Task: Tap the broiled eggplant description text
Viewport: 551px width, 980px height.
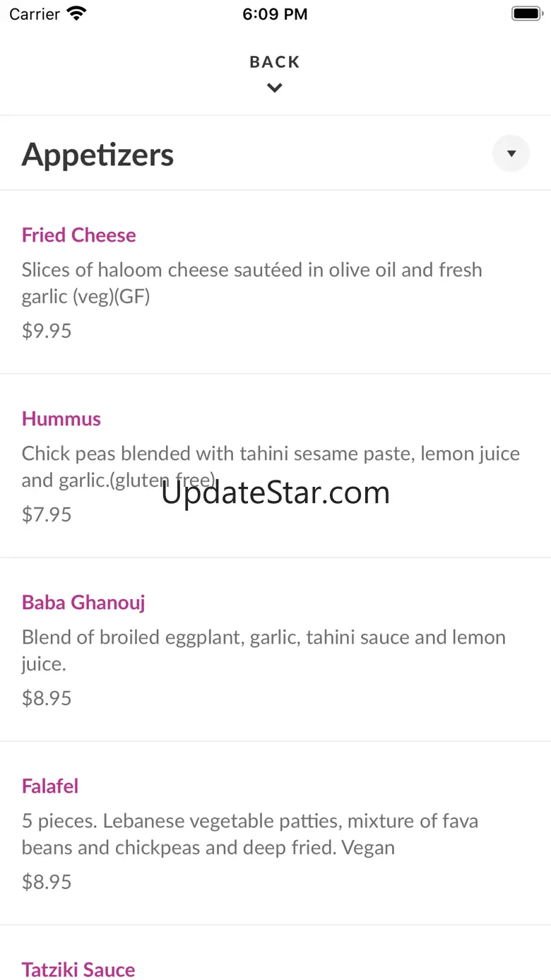Action: (x=263, y=650)
